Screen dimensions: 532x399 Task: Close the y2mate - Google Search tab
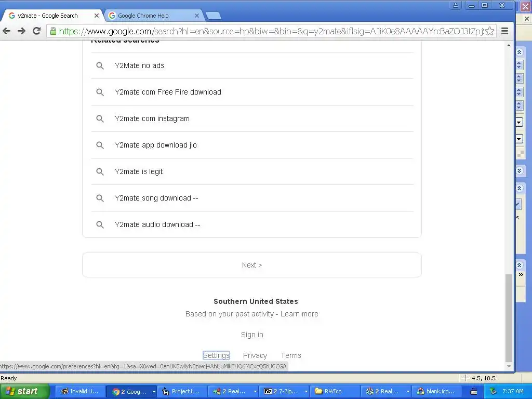[96, 16]
